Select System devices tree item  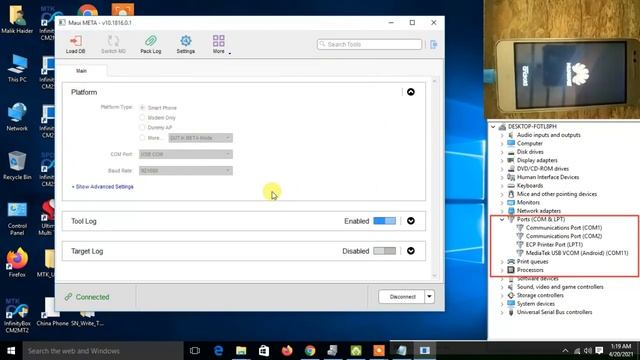536,304
